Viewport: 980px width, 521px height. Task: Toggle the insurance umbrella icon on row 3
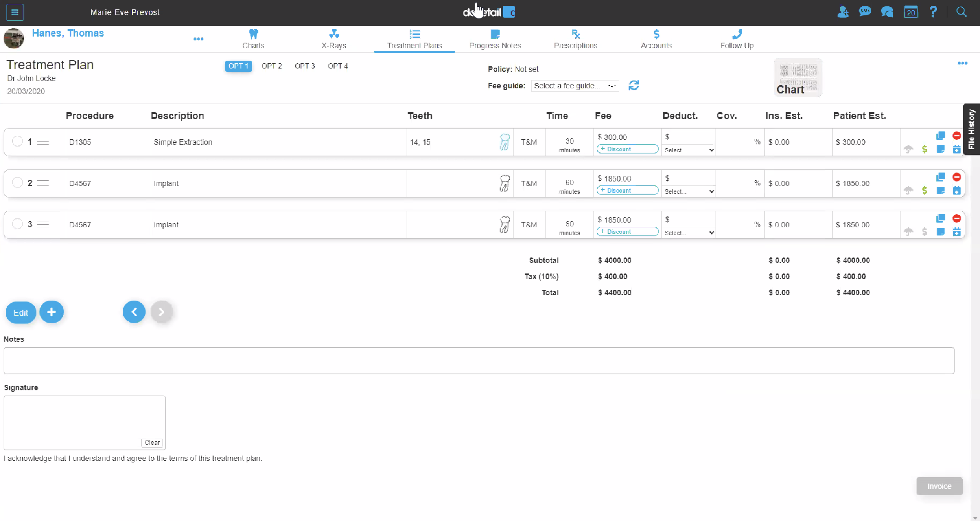click(x=908, y=232)
